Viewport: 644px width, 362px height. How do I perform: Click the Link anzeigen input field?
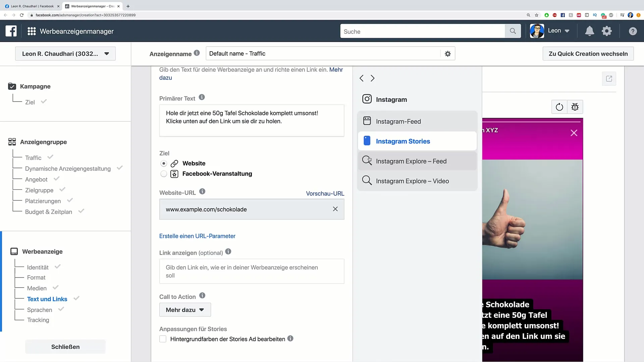pyautogui.click(x=252, y=271)
